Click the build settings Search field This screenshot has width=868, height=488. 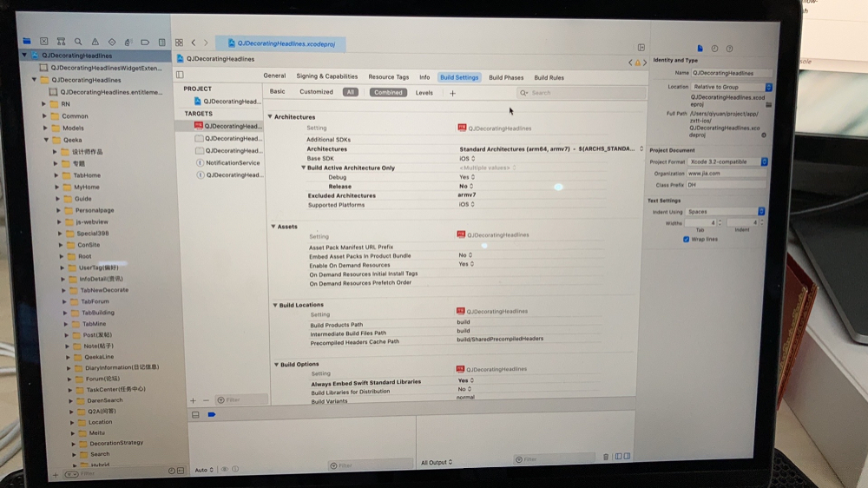coord(582,93)
